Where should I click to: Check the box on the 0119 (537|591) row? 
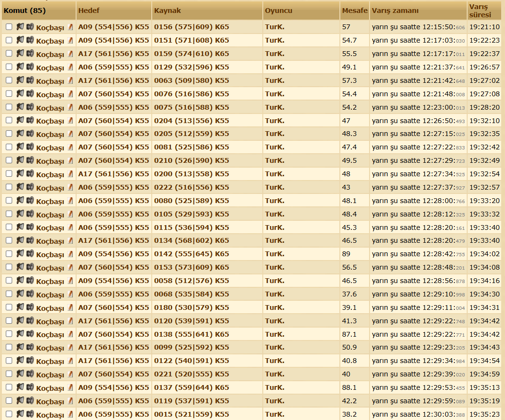click(x=9, y=401)
